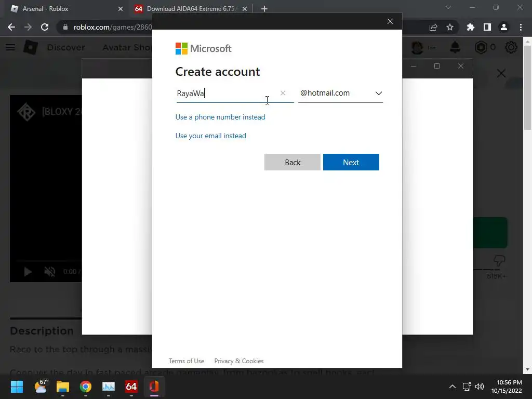Image resolution: width=532 pixels, height=399 pixels.
Task: Open Chrome three-dot menu
Action: (521, 27)
